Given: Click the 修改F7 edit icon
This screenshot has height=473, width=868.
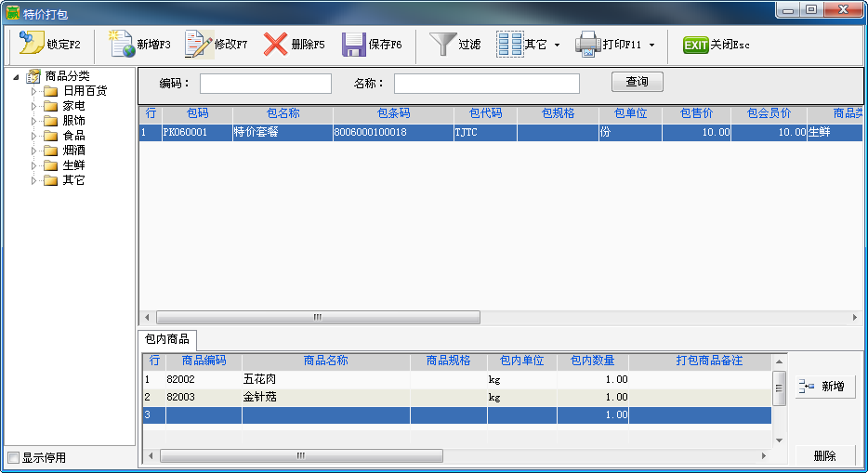Looking at the screenshot, I should (199, 44).
